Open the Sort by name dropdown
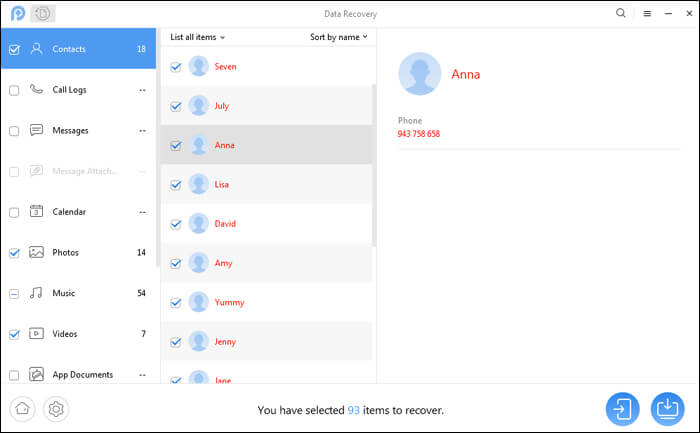 tap(338, 37)
